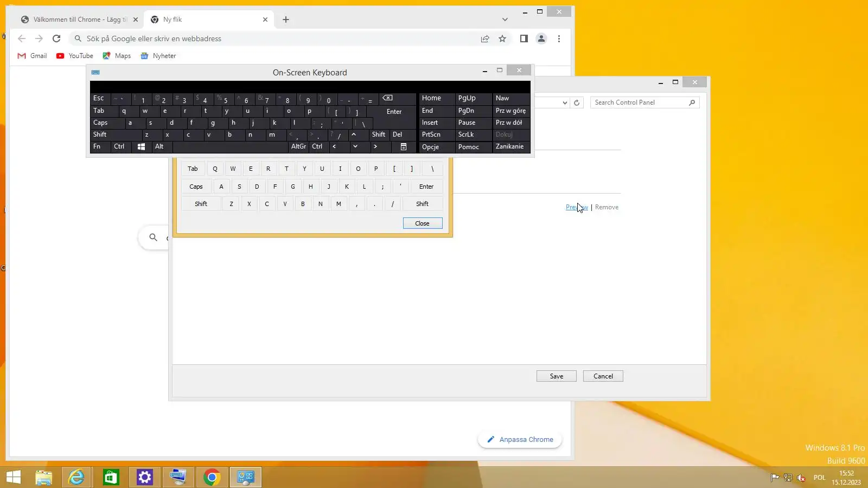Open Chrome's side panel
The image size is (868, 488).
[x=524, y=38]
